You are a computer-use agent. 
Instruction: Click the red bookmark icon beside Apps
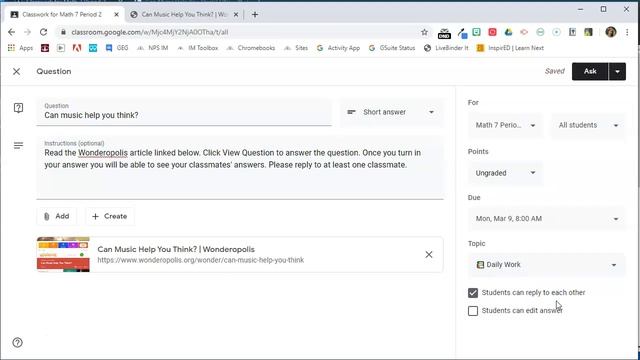tap(45, 48)
